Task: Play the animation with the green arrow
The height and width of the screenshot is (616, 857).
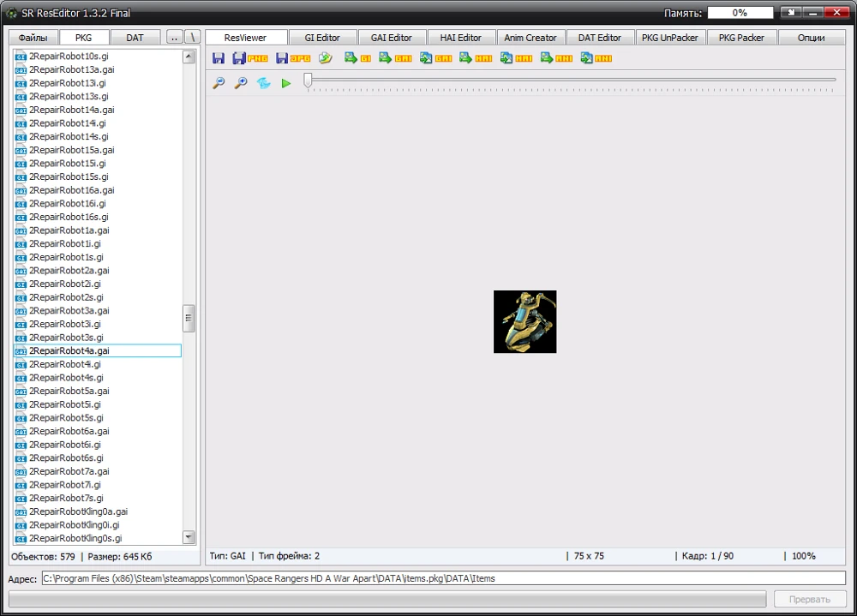Action: click(286, 83)
